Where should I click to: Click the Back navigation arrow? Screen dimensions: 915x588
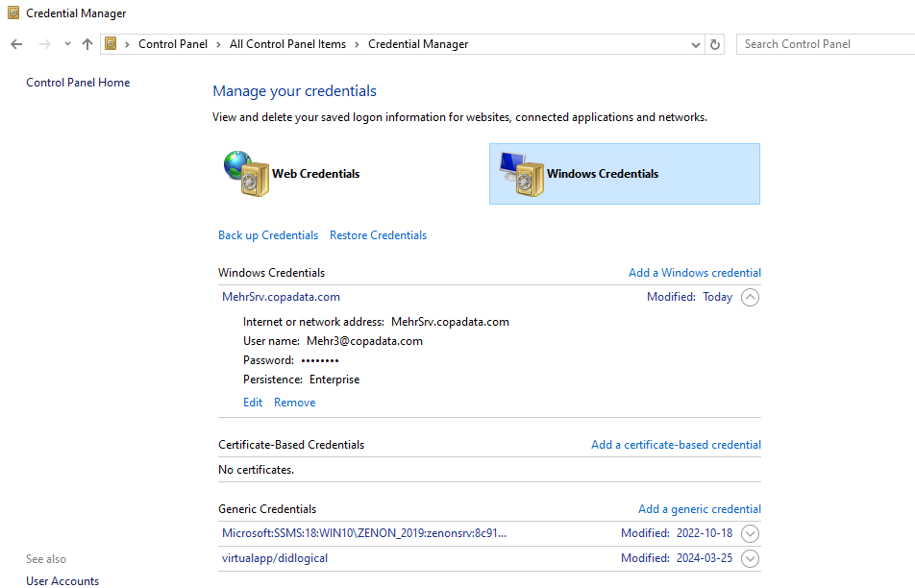[16, 44]
